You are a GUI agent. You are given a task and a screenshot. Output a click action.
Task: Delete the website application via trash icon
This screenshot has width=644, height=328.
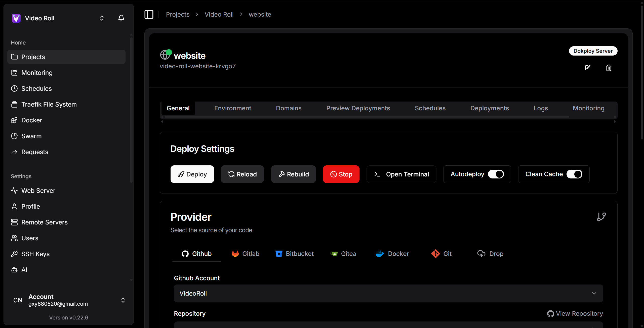[609, 68]
